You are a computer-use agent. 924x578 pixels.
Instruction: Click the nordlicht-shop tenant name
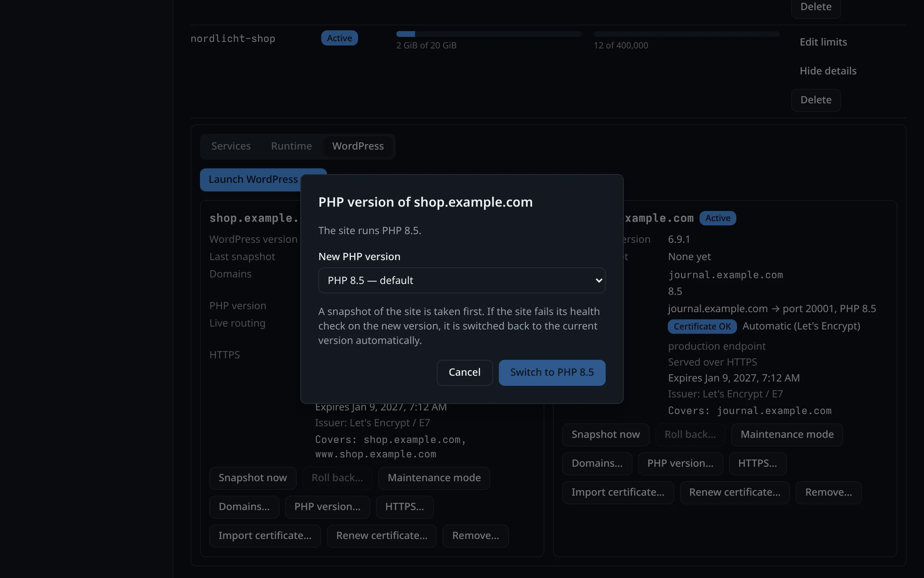click(233, 39)
